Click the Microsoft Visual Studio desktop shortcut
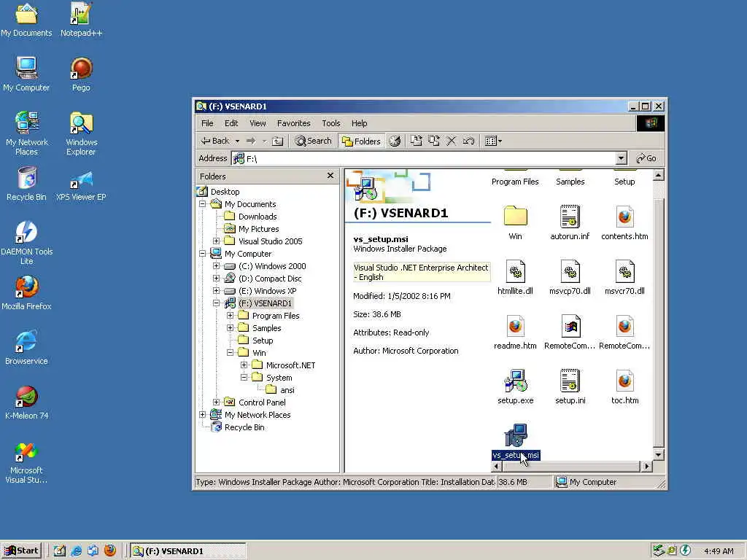This screenshot has width=747, height=560. [26, 463]
